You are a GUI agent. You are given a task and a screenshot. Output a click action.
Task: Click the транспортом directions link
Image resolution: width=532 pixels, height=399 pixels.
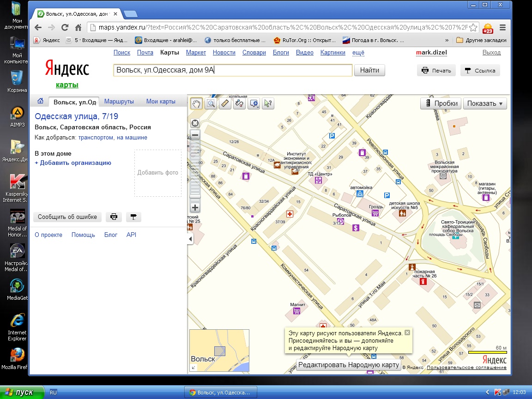click(96, 138)
